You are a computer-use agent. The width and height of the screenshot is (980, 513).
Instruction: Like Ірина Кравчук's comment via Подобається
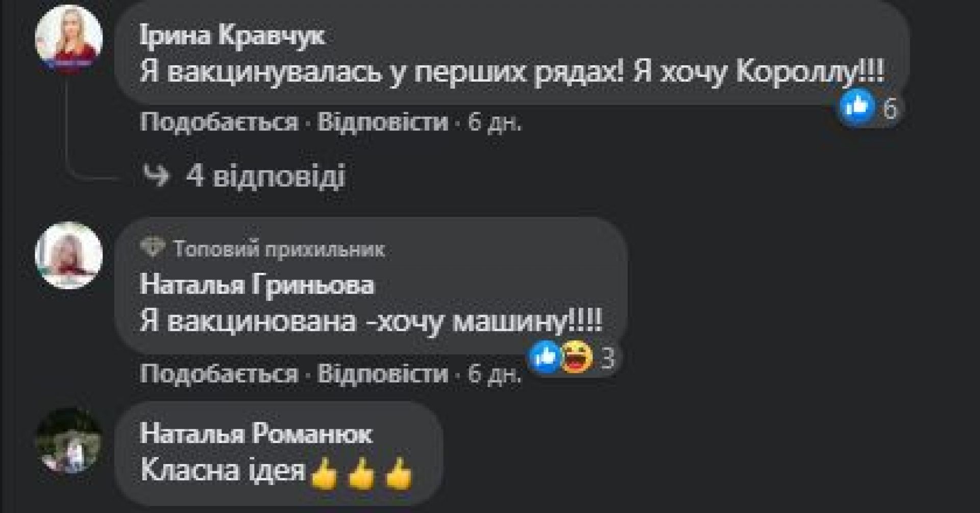click(219, 122)
